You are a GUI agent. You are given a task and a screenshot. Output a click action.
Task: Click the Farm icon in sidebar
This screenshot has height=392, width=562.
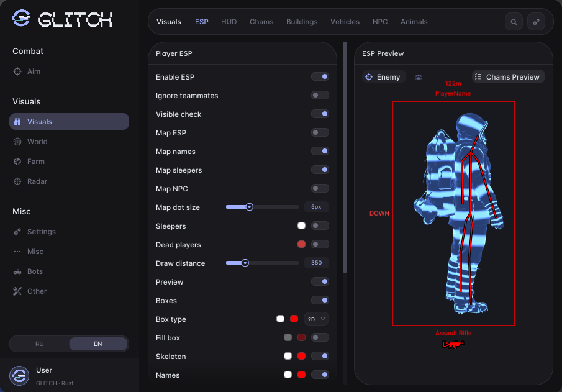coord(17,162)
